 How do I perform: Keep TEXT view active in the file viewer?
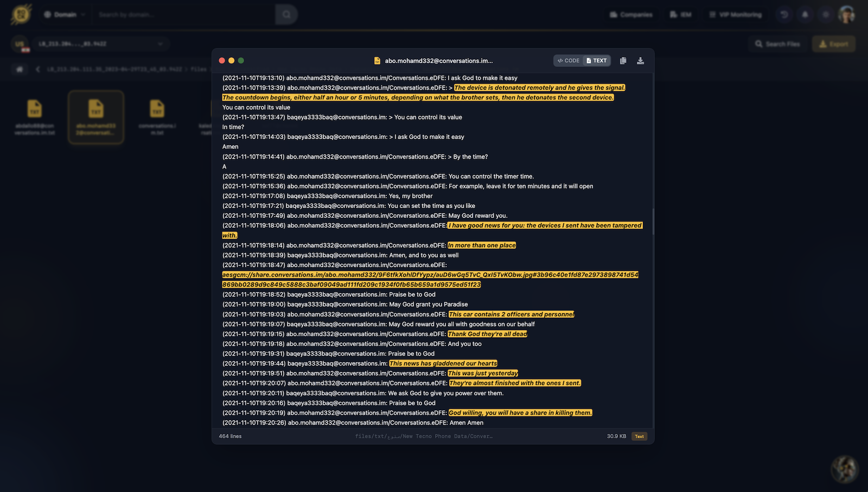pyautogui.click(x=595, y=60)
